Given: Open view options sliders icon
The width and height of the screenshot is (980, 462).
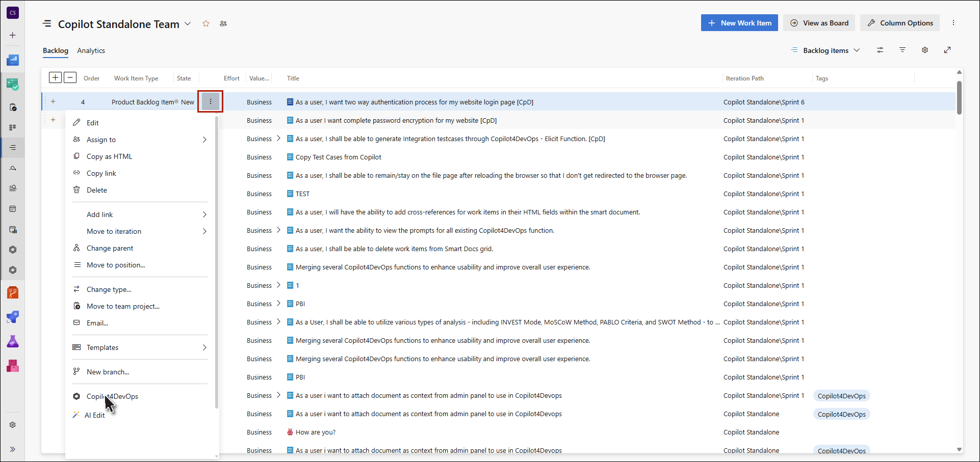Looking at the screenshot, I should pos(880,50).
